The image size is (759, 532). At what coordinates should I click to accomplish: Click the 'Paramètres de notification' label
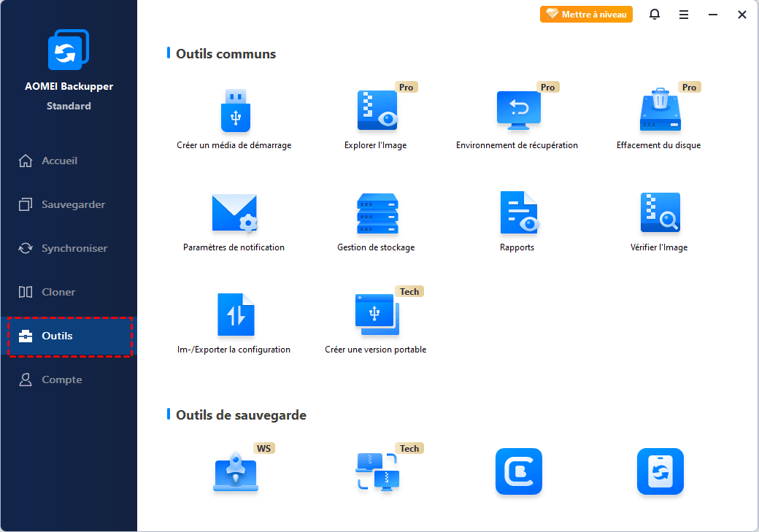click(234, 247)
